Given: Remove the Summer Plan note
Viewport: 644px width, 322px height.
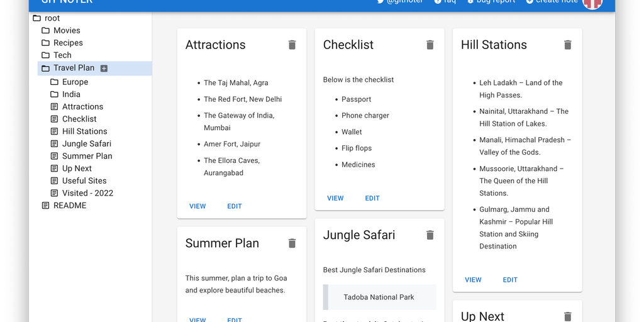Looking at the screenshot, I should click(292, 243).
